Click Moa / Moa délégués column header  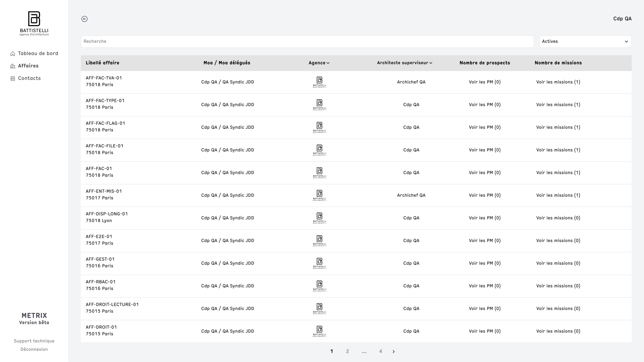(x=227, y=63)
